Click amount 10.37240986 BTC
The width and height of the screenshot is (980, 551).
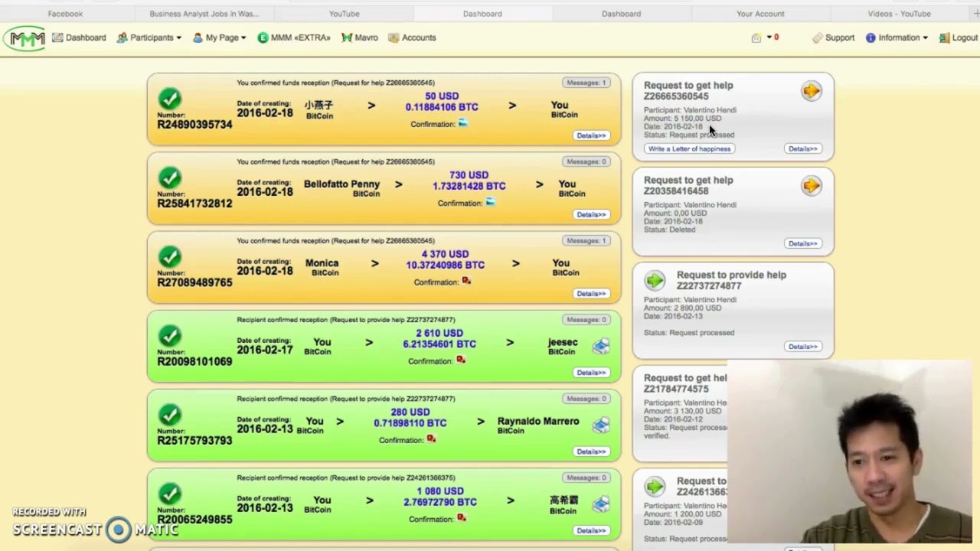[x=445, y=265]
